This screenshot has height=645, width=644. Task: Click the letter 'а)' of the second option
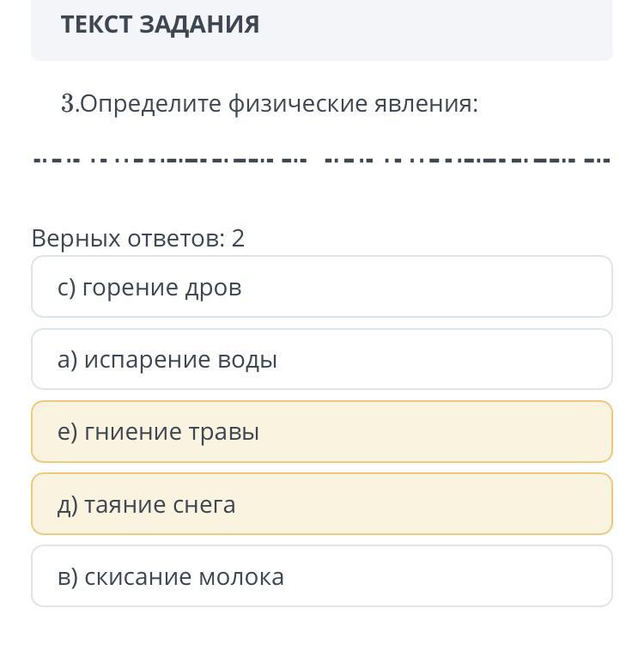pyautogui.click(x=67, y=360)
